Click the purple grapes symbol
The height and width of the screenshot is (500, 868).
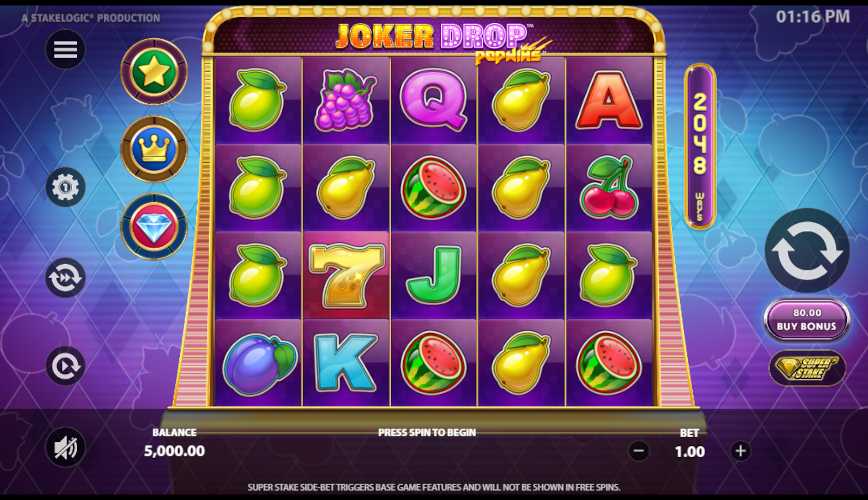[344, 100]
